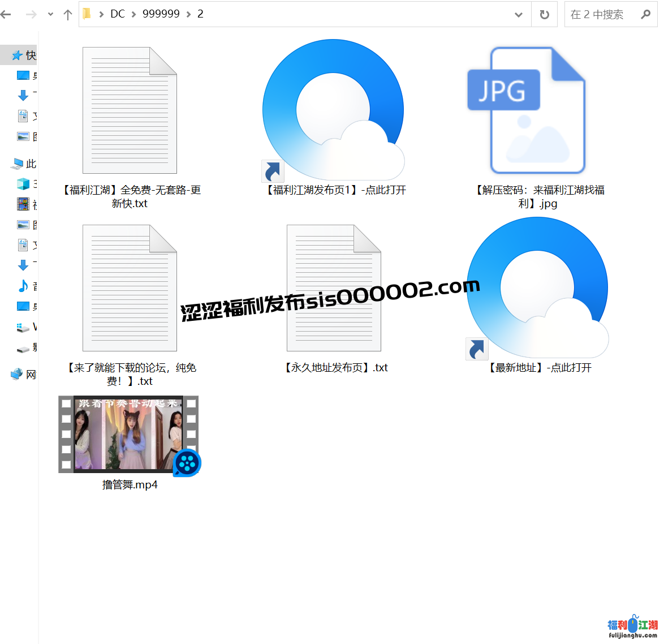Click into the search box field
Image resolution: width=664 pixels, height=644 pixels.
600,15
